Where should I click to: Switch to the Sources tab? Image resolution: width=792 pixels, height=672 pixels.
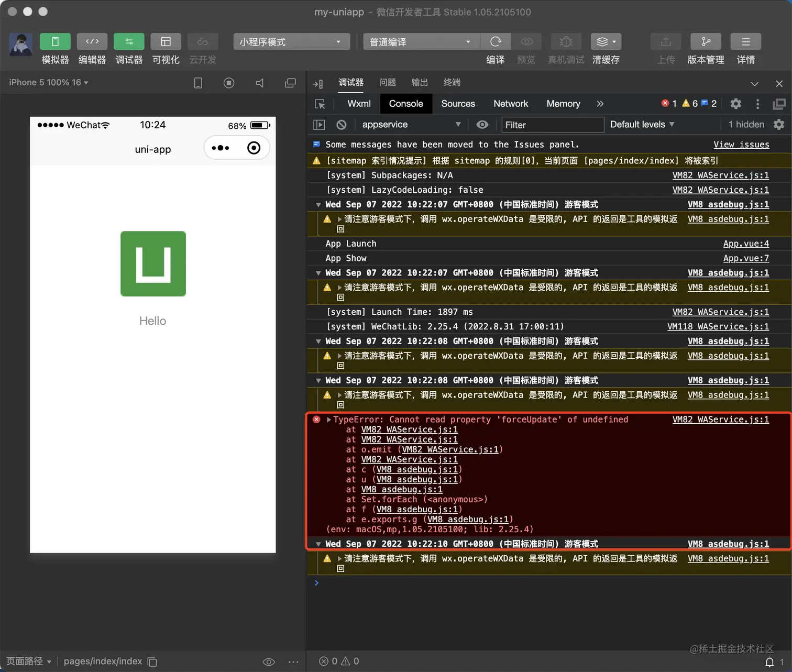tap(458, 104)
